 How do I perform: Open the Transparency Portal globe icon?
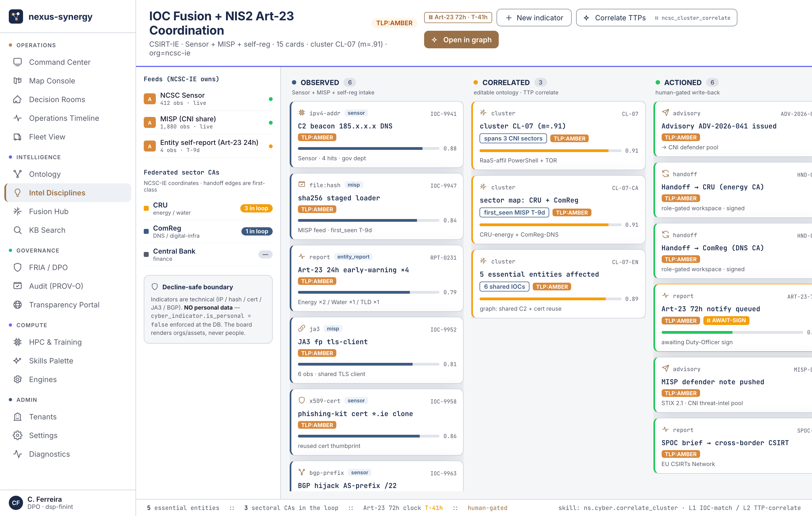point(18,305)
